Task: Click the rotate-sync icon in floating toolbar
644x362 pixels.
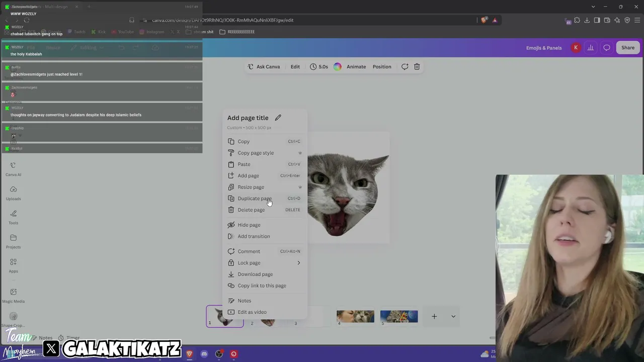Action: [x=405, y=66]
